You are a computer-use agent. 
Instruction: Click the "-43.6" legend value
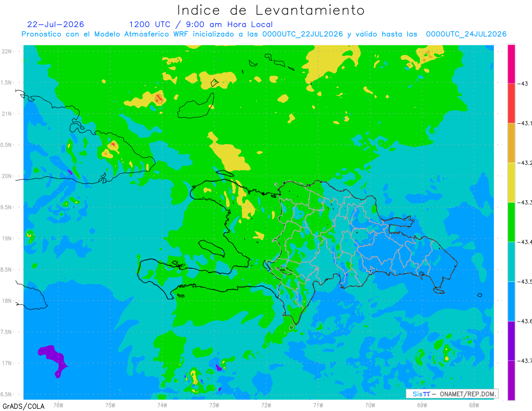pos(524,321)
